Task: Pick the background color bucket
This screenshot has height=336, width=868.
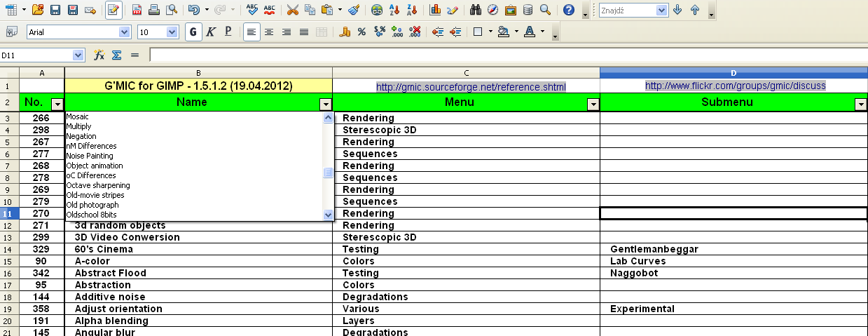Action: click(x=503, y=32)
